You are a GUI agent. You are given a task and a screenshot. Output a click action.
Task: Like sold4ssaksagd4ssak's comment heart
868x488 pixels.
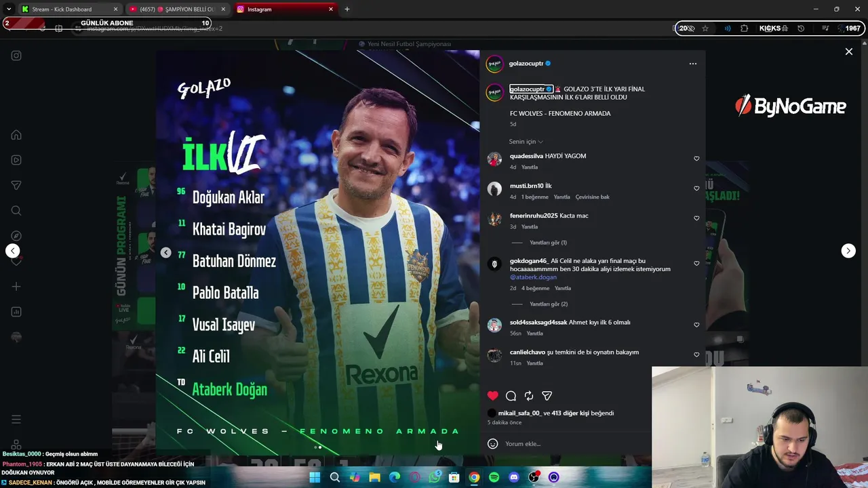pyautogui.click(x=696, y=325)
